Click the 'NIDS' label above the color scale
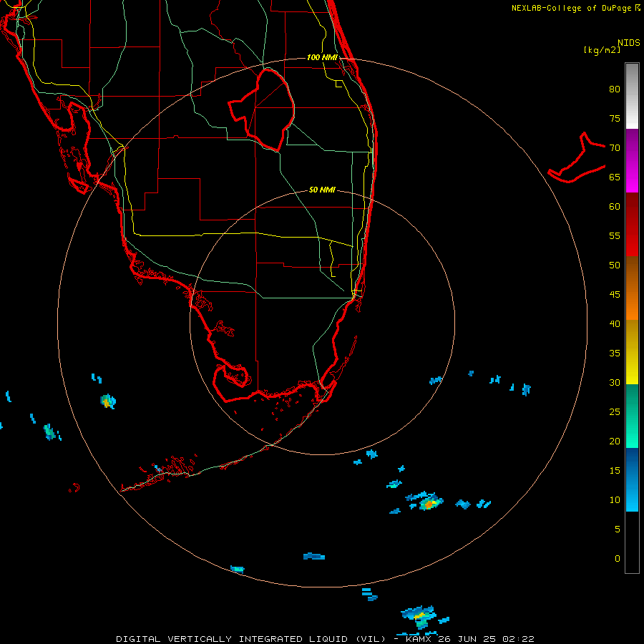Image resolution: width=644 pixels, height=644 pixels. click(x=629, y=43)
